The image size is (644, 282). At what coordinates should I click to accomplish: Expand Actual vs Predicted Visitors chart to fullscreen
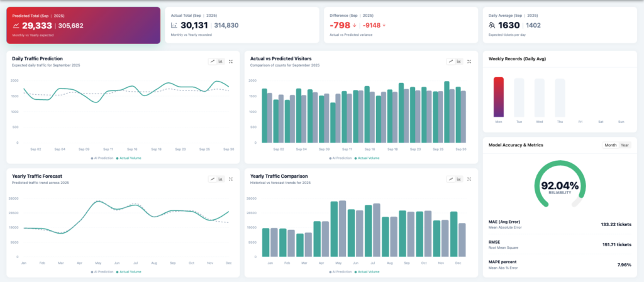pyautogui.click(x=469, y=62)
